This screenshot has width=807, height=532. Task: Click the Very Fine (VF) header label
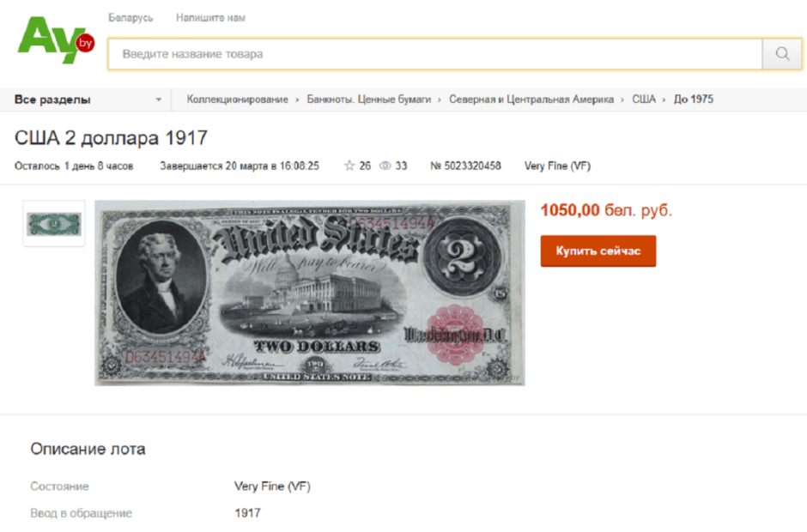click(557, 166)
